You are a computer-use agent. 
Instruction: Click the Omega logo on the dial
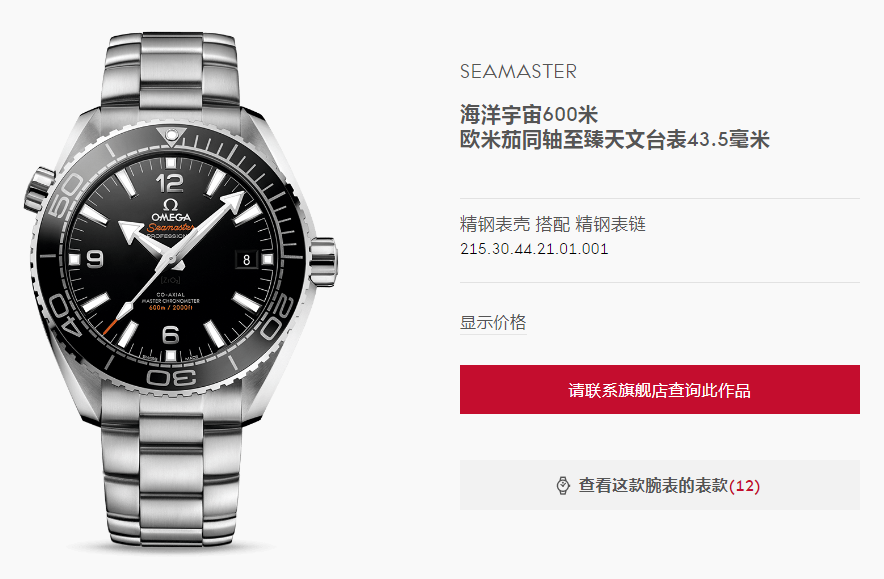(170, 211)
